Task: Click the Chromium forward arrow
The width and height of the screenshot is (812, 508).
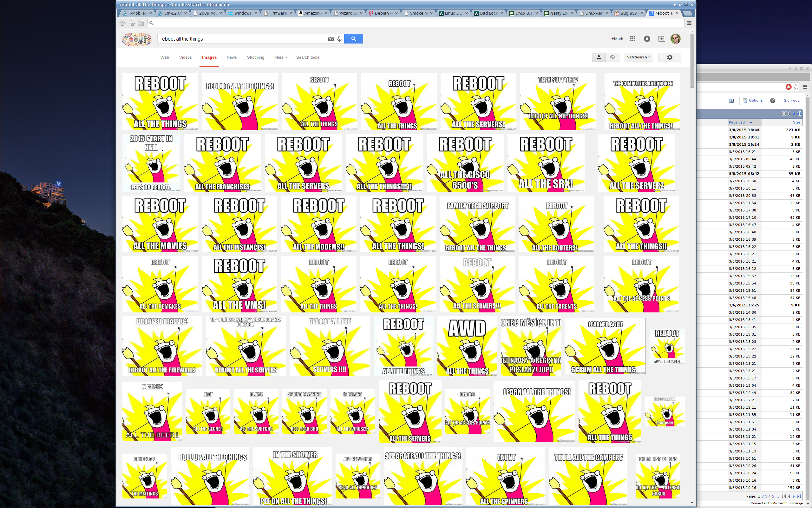Action: [x=132, y=23]
